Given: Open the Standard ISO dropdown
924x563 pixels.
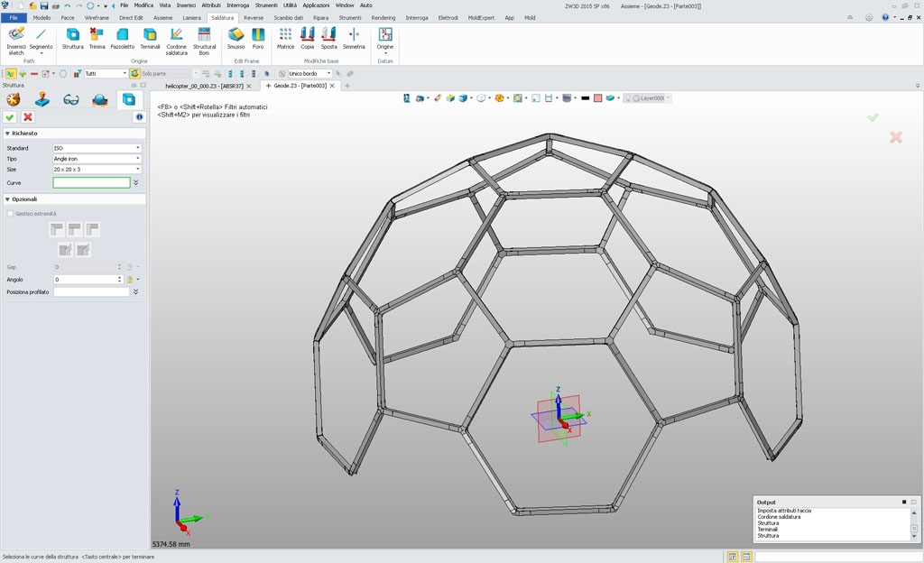Looking at the screenshot, I should 138,148.
